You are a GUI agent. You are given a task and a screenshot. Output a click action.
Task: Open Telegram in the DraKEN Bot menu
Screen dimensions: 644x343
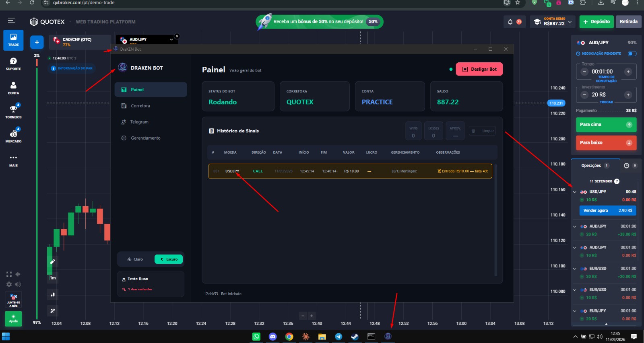tap(151, 122)
